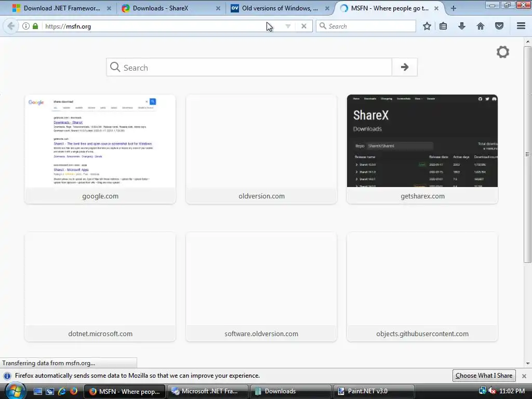Click the network tray icon
The image size is (532, 399).
pyautogui.click(x=482, y=391)
